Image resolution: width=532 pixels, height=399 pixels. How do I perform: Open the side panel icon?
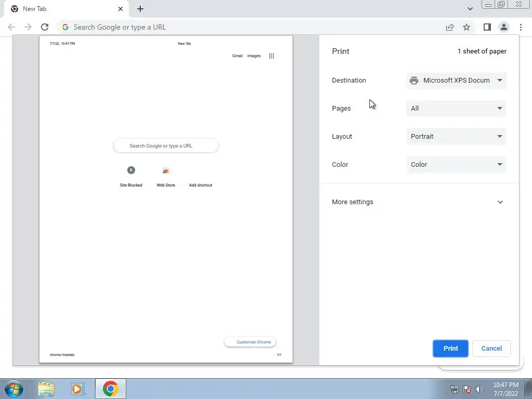point(487,27)
